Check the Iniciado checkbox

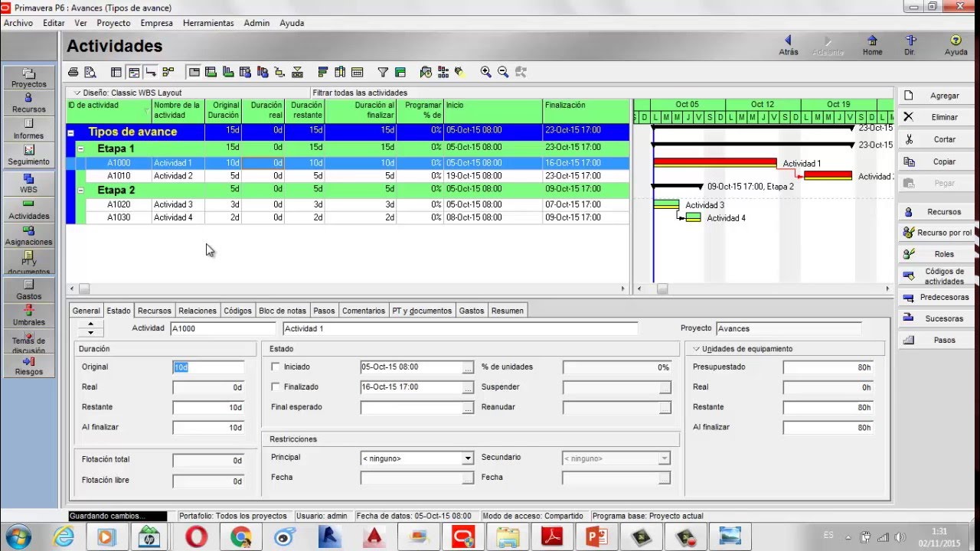coord(276,367)
